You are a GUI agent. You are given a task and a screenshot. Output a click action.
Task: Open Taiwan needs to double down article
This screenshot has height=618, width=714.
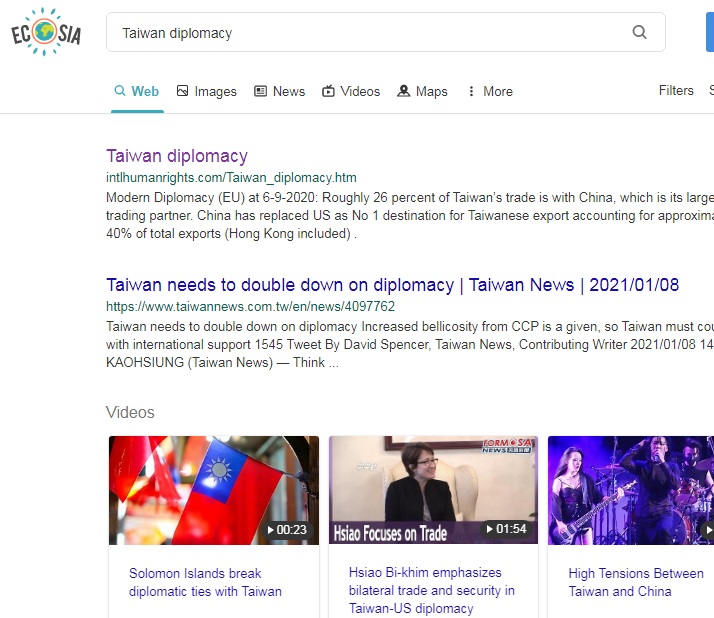click(x=392, y=285)
